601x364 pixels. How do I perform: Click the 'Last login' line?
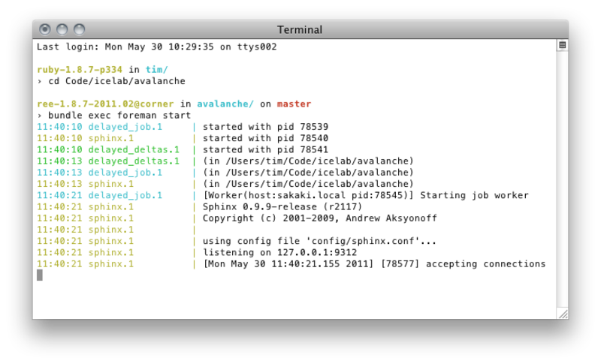(x=156, y=47)
